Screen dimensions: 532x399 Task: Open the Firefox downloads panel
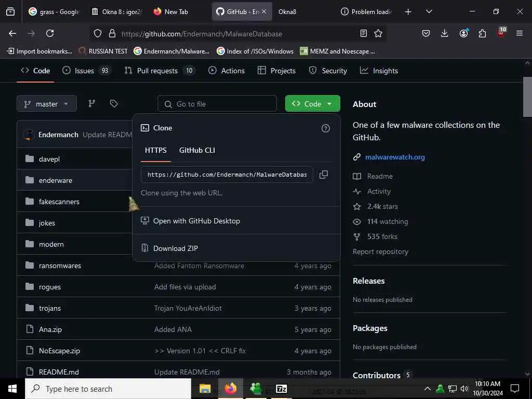[445, 33]
